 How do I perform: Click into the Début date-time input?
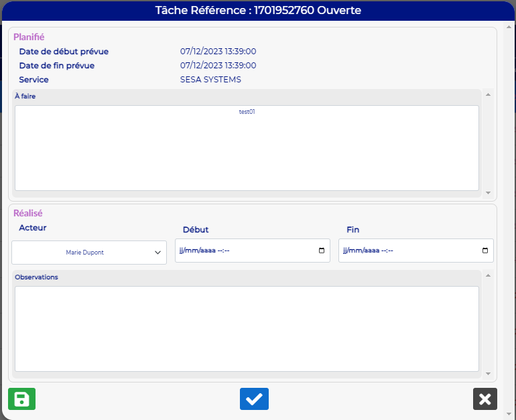click(x=241, y=251)
